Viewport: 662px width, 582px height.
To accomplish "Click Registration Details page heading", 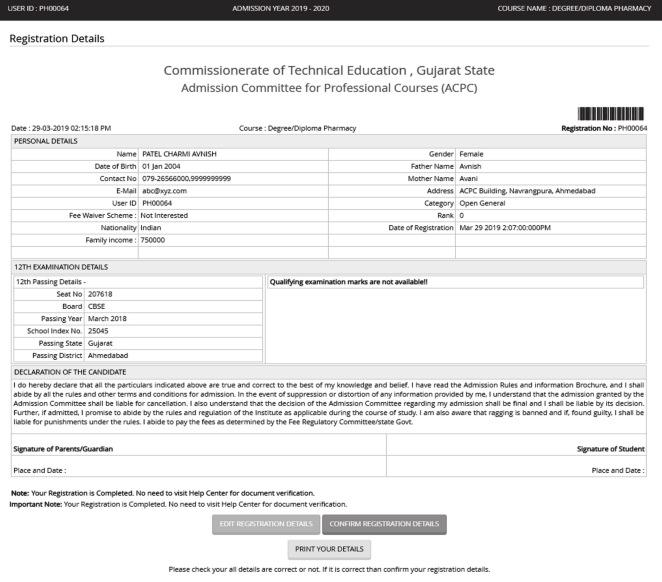I will point(57,38).
